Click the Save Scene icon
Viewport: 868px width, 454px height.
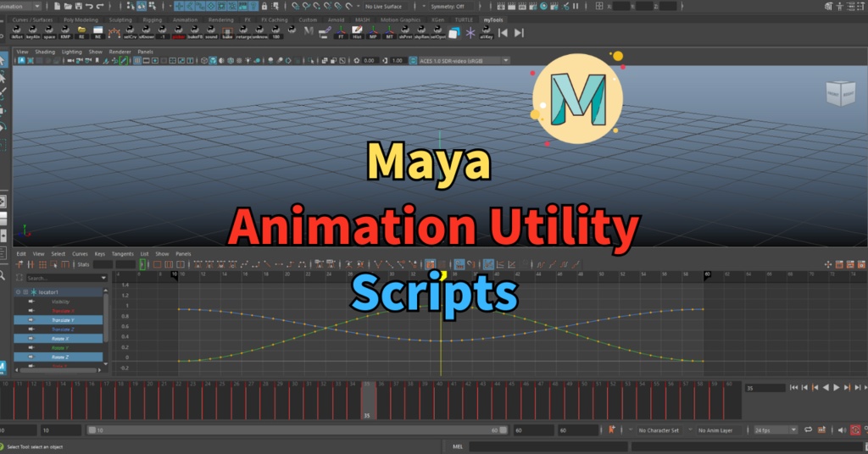coord(79,6)
